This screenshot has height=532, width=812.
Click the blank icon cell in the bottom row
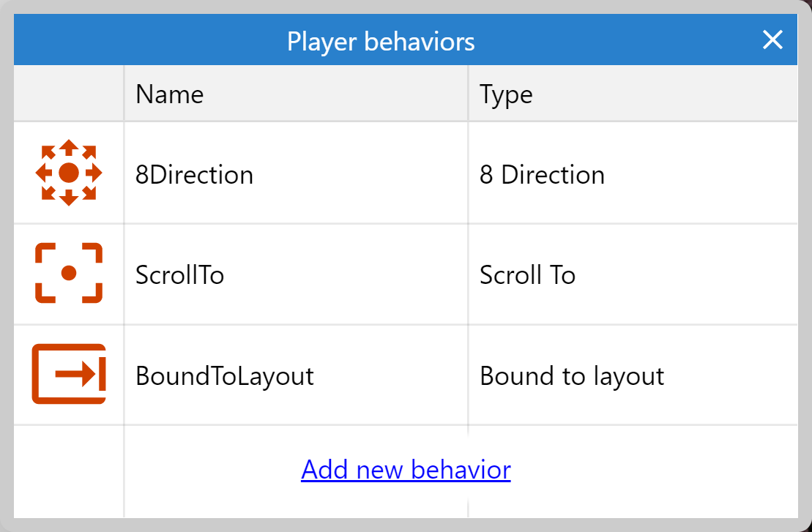pos(69,471)
